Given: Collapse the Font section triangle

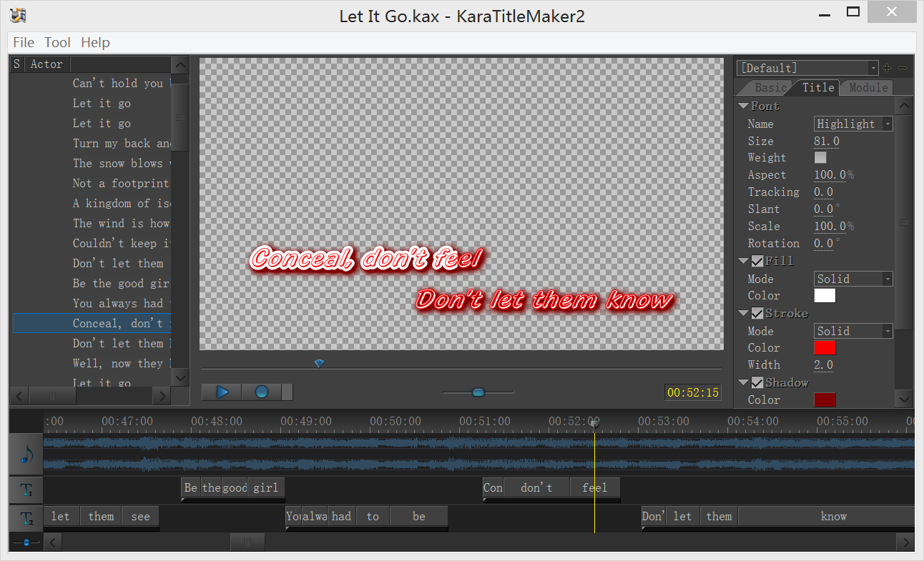Looking at the screenshot, I should [744, 106].
